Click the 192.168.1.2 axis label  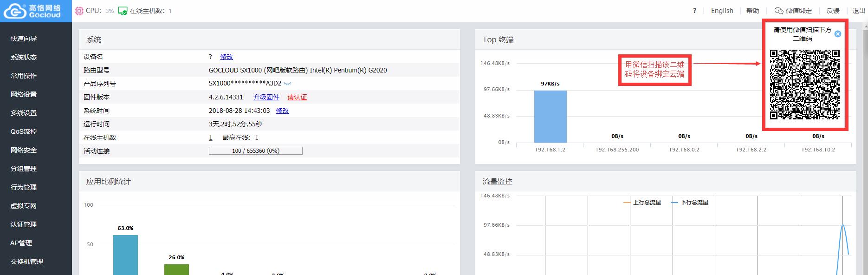pyautogui.click(x=550, y=150)
